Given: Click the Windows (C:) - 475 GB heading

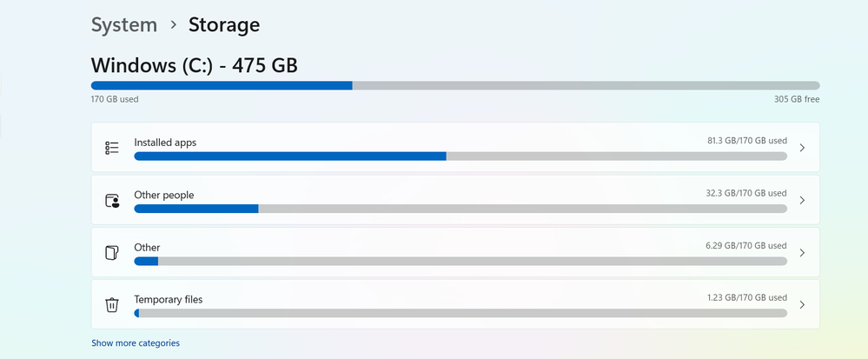Looking at the screenshot, I should coord(195,65).
